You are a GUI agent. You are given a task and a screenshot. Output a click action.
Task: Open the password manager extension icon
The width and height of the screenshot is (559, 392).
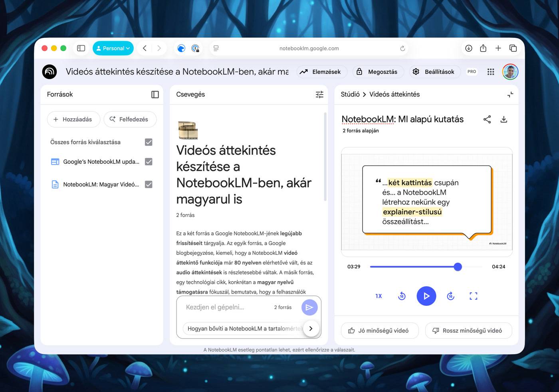tap(195, 48)
